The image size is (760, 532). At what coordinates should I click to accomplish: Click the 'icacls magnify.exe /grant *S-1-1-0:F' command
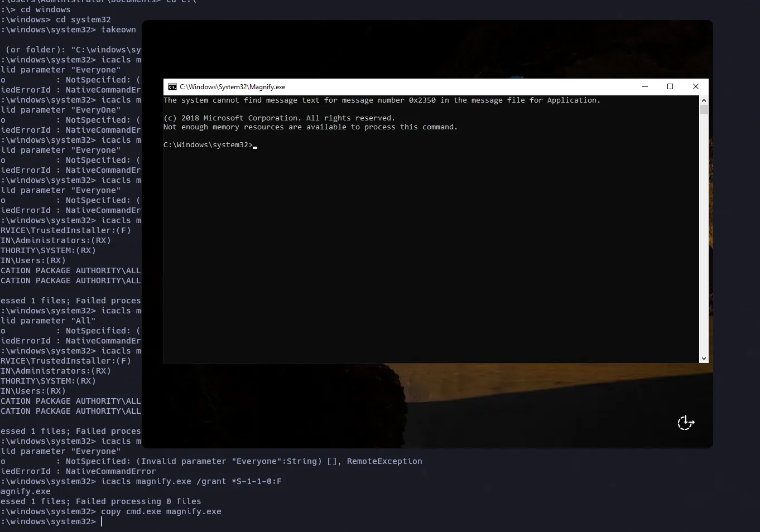[x=191, y=481]
